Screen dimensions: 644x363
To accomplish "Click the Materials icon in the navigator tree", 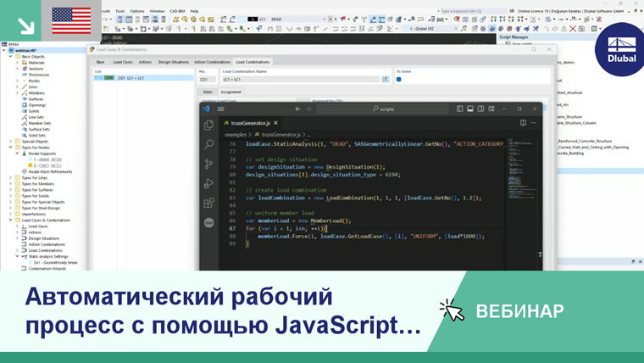I will (25, 63).
